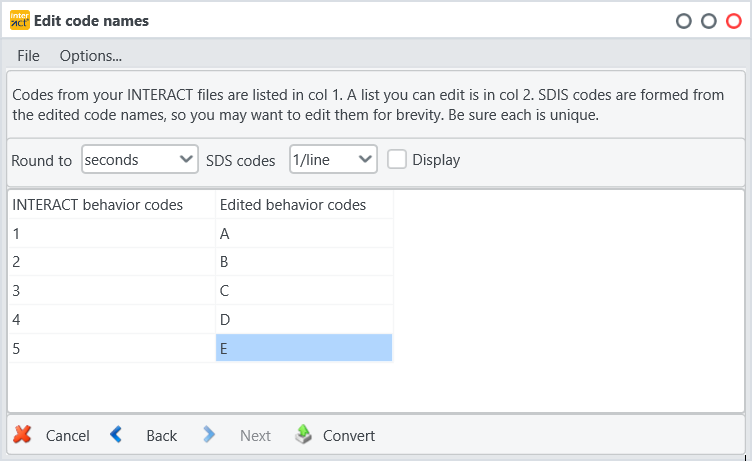
Task: Click the SDS codes label
Action: (240, 160)
